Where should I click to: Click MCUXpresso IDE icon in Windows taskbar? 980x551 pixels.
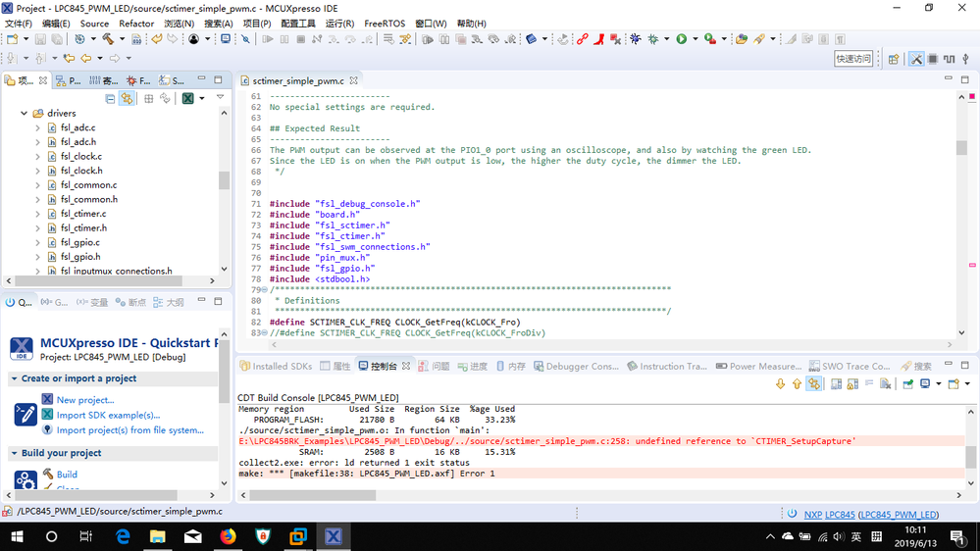pos(334,536)
